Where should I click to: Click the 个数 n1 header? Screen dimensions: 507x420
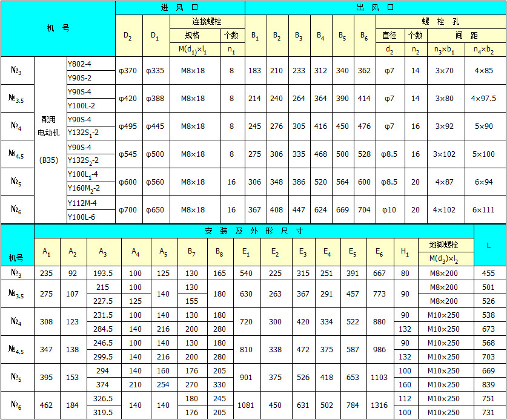click(232, 35)
